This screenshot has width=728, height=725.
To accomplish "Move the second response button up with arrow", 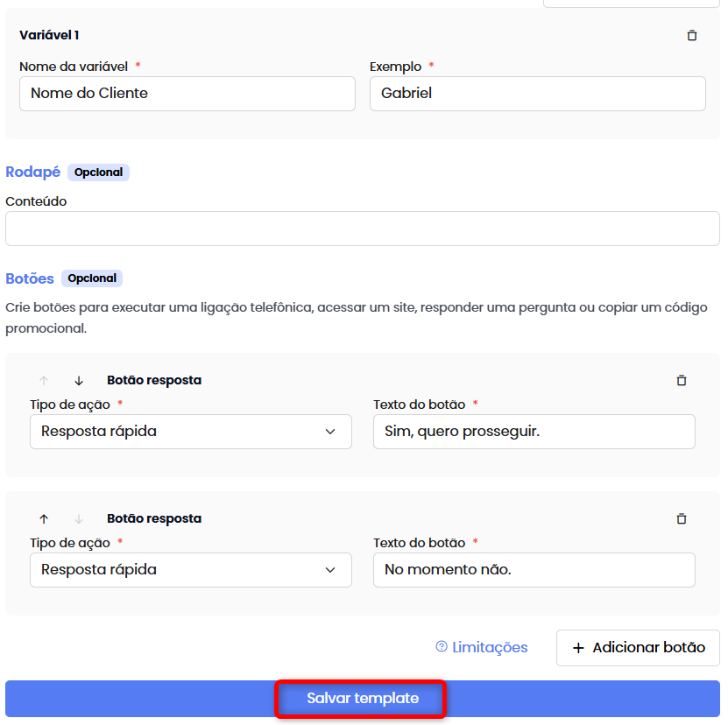I will tap(44, 518).
